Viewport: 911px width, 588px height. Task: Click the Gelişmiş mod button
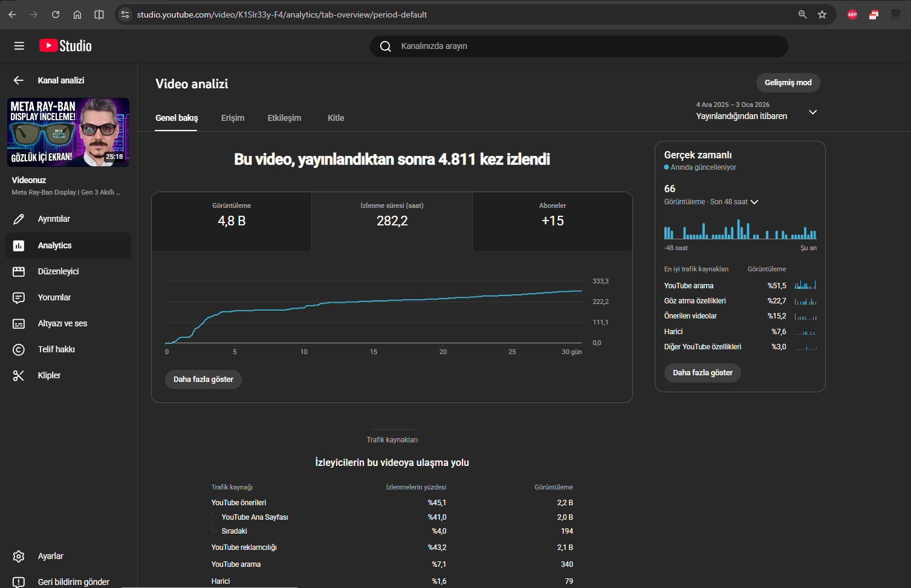click(x=788, y=83)
